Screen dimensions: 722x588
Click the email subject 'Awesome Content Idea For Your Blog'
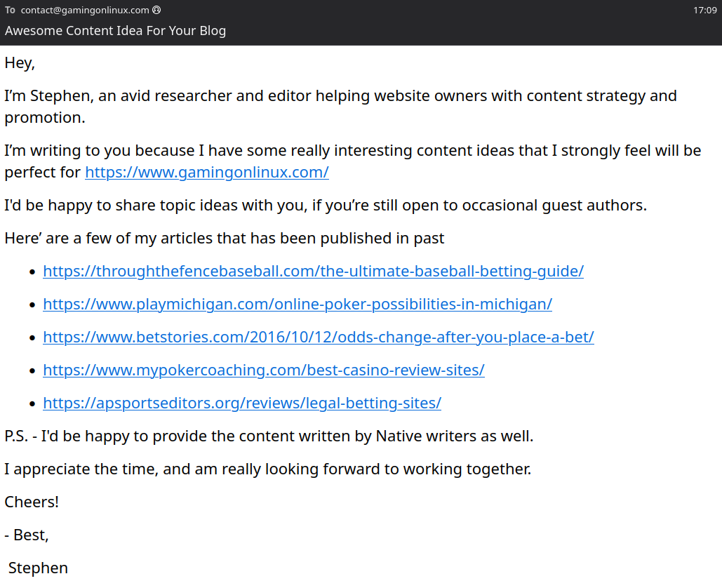click(116, 31)
